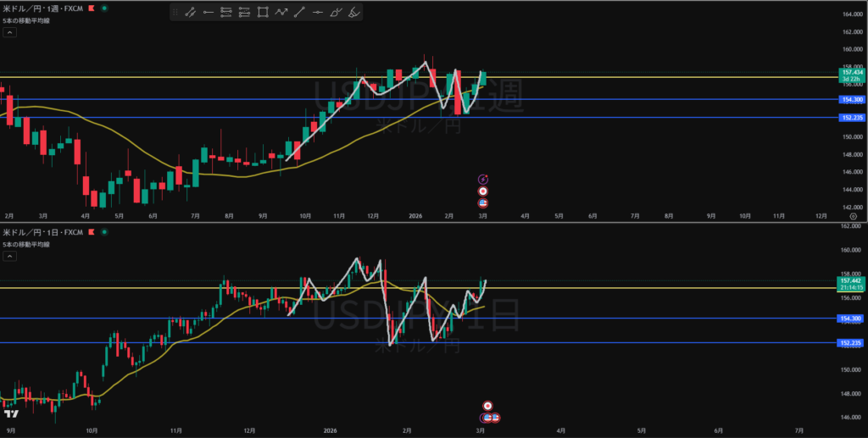Click the purple lightning event icon on the weekly chart
The width and height of the screenshot is (868, 438).
point(483,179)
